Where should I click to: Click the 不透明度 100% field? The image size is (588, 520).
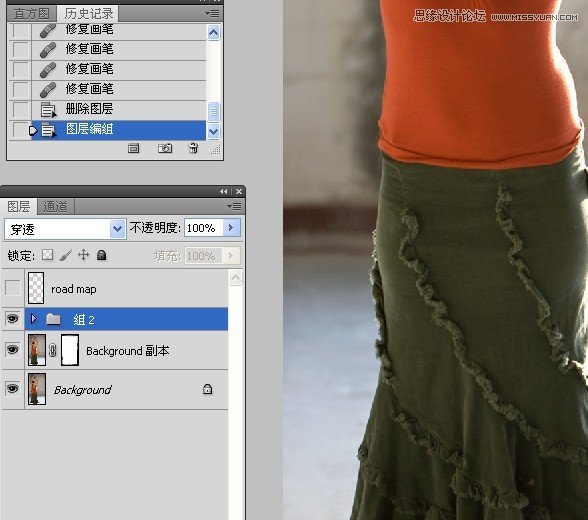point(204,228)
